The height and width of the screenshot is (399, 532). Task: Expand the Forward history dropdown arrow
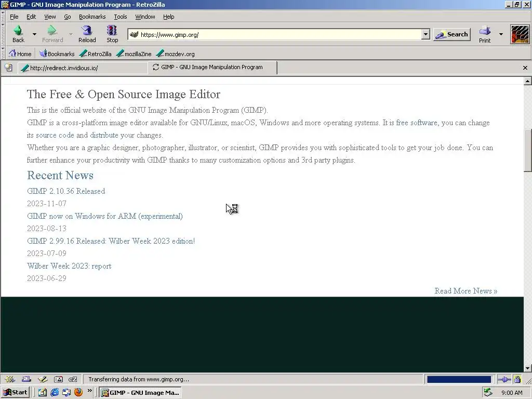click(x=71, y=34)
